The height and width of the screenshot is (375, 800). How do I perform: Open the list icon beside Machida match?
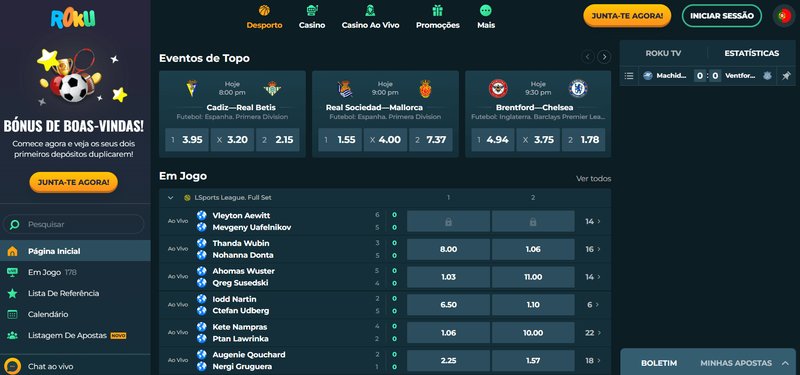pos(629,76)
